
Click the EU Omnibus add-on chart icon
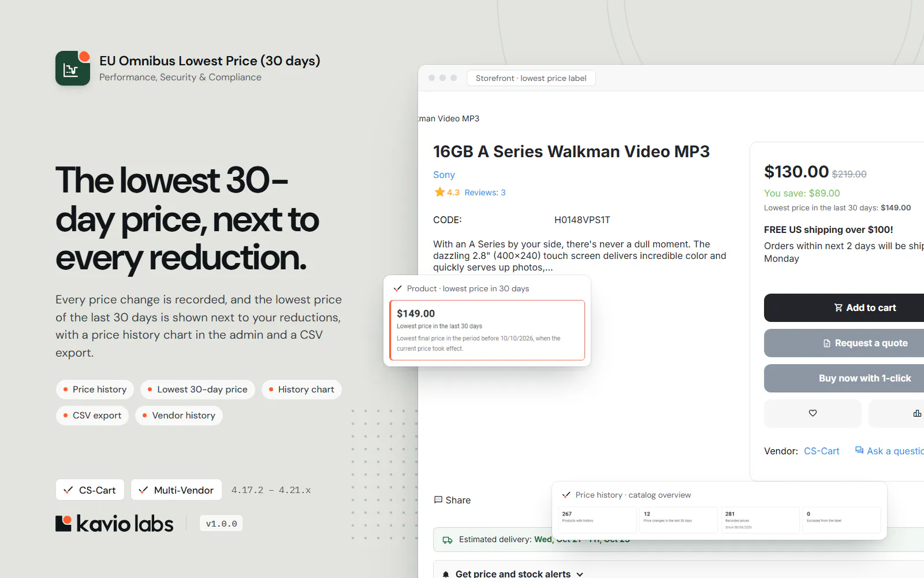(x=73, y=68)
